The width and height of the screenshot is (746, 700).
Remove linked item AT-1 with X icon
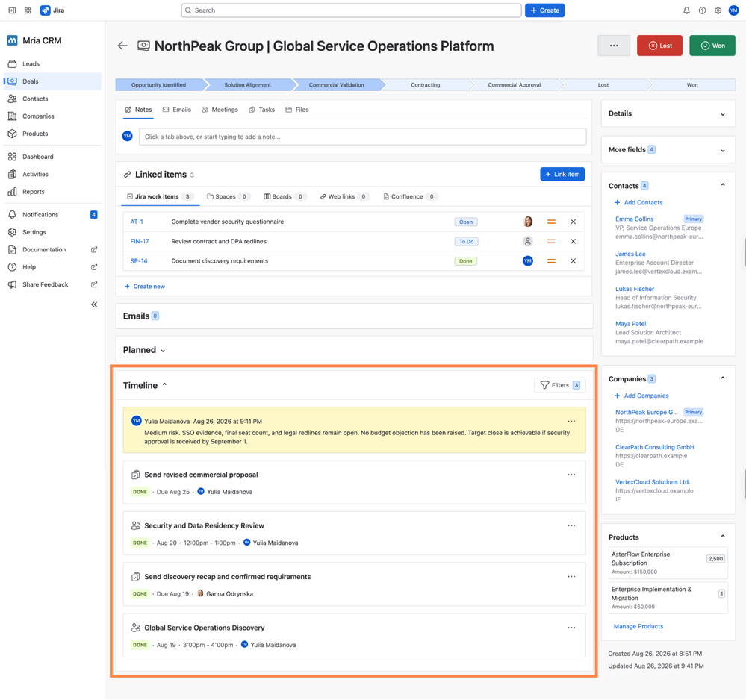[x=574, y=222]
